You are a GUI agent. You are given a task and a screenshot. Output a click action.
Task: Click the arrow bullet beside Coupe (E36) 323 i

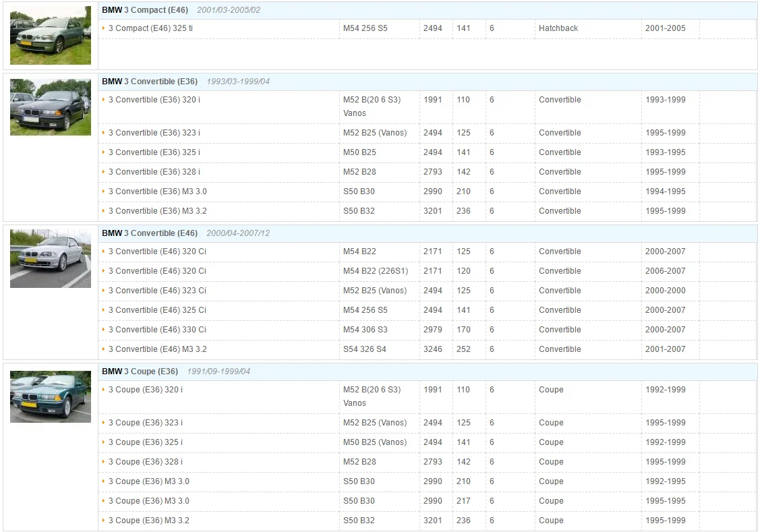104,423
